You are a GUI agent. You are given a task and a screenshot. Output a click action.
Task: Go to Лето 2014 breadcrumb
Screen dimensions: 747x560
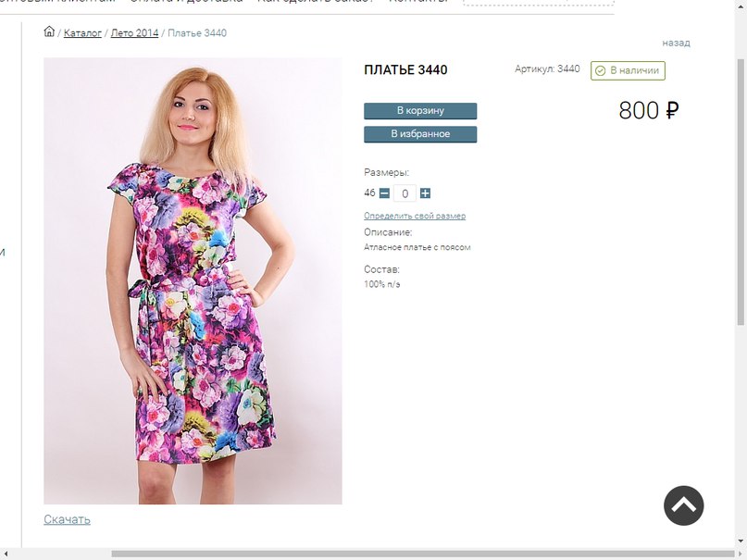(x=134, y=32)
